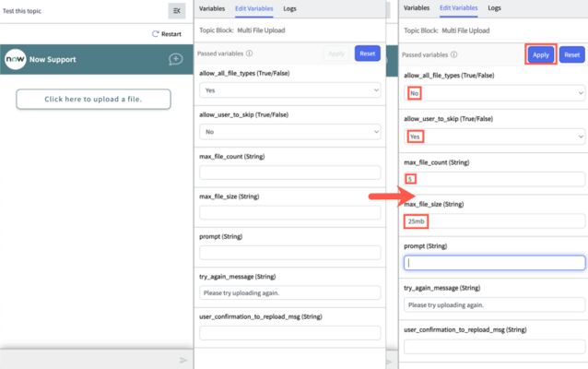Screen dimensions: 588x369
Task: Click 'Topic Block: Multi File Upload' in right panel
Action: pyautogui.click(x=446, y=30)
